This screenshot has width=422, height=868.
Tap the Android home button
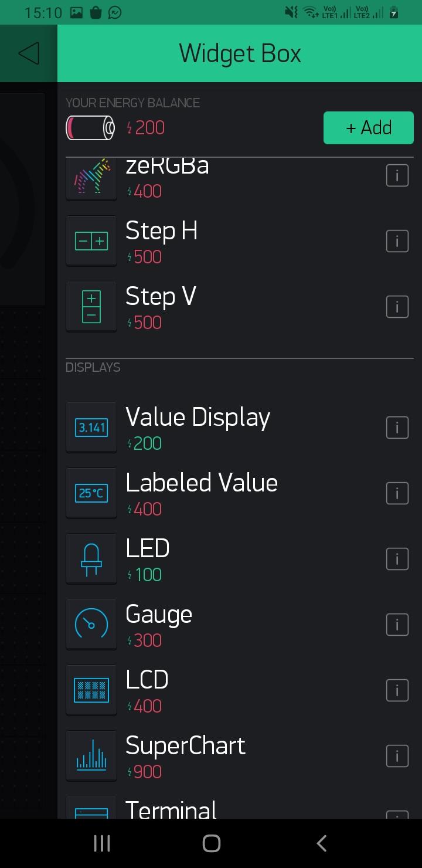pyautogui.click(x=211, y=843)
